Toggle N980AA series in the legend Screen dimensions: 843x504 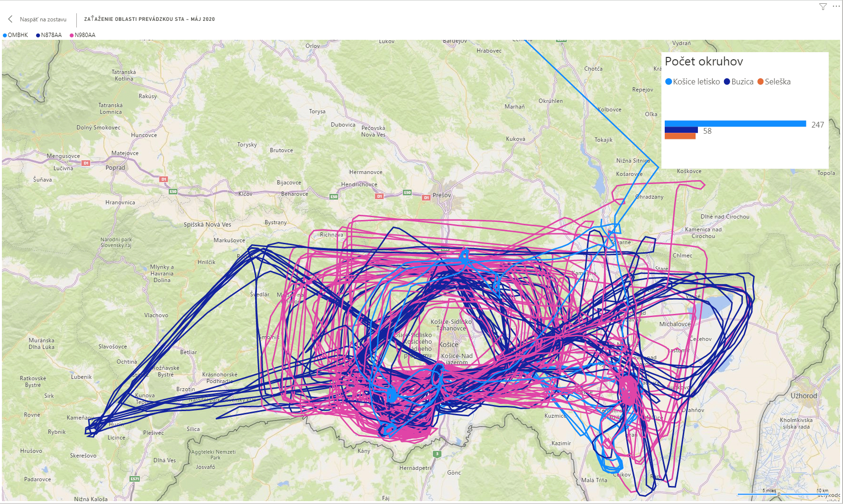[82, 35]
